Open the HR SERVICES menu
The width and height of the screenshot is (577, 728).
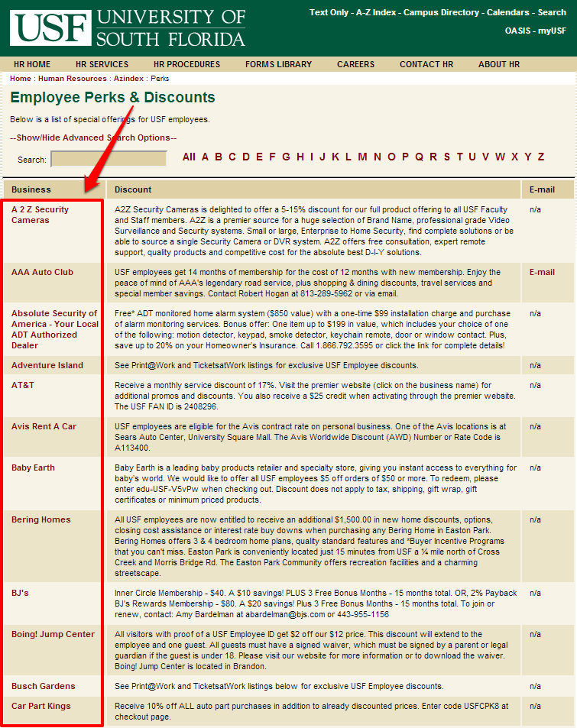pyautogui.click(x=102, y=64)
